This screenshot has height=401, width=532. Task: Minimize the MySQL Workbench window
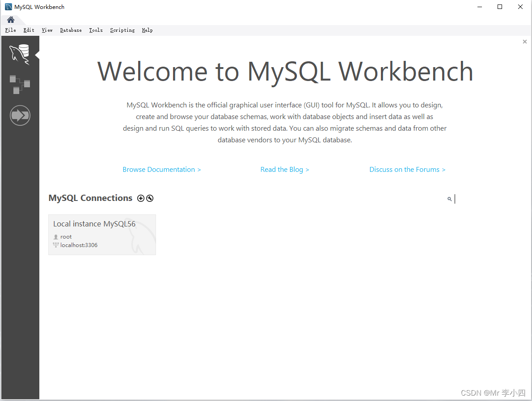click(479, 7)
